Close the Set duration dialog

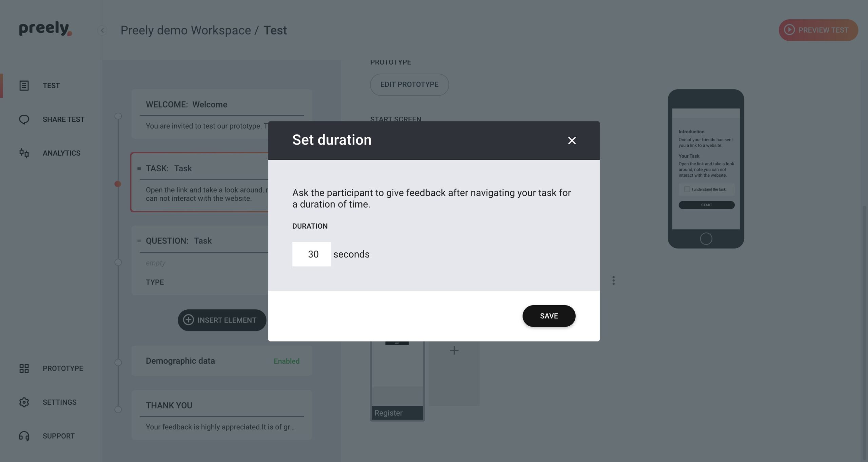572,140
